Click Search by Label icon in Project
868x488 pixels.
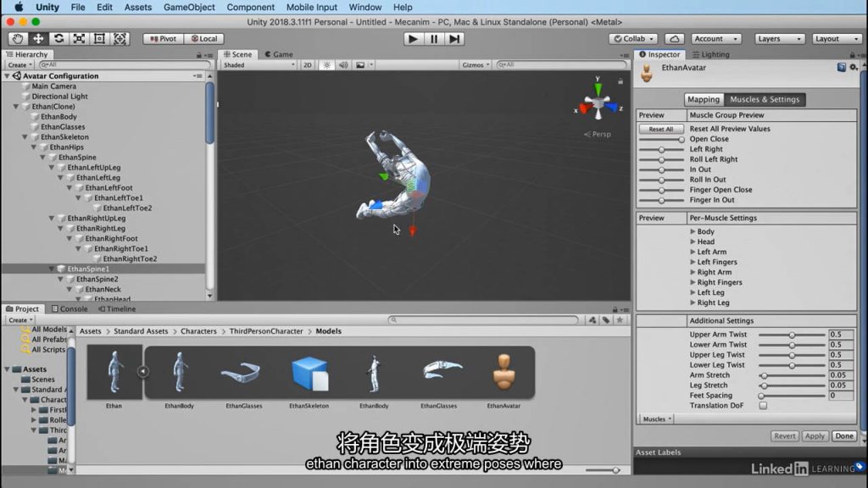pos(606,319)
